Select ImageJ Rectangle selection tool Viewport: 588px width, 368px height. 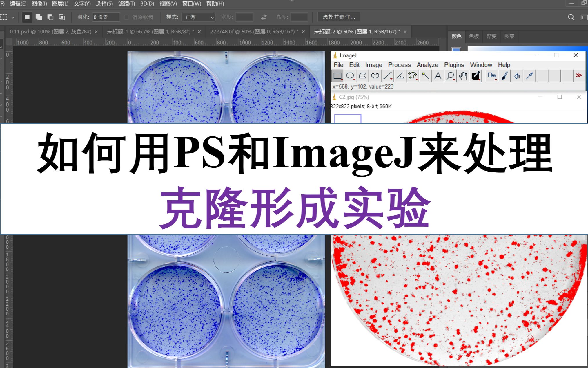coord(337,76)
